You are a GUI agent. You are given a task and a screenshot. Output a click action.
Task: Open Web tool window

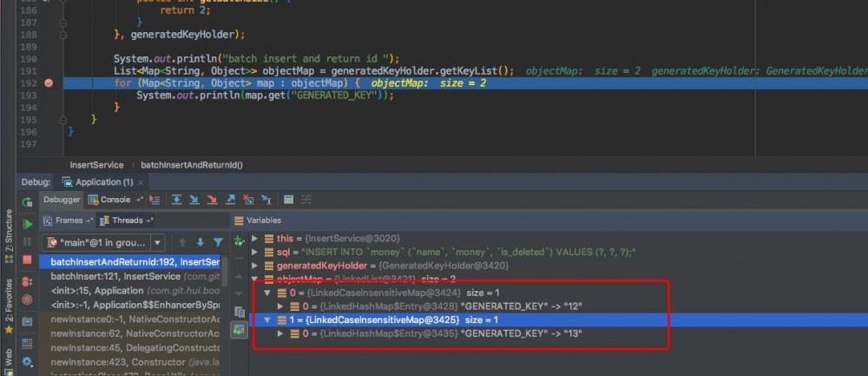(9, 362)
